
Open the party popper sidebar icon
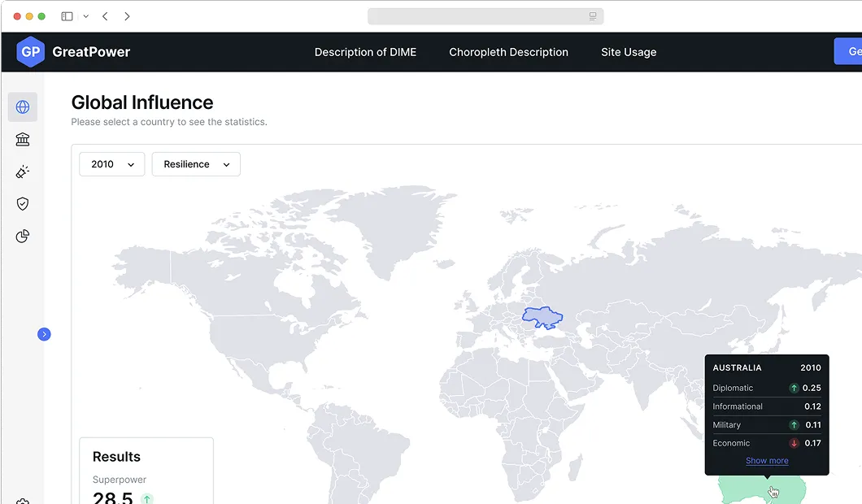pos(23,172)
